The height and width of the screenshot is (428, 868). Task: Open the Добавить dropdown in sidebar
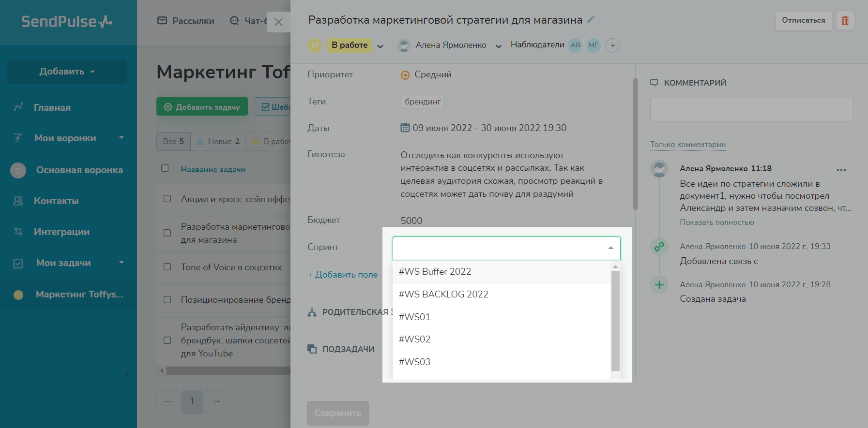coord(67,72)
